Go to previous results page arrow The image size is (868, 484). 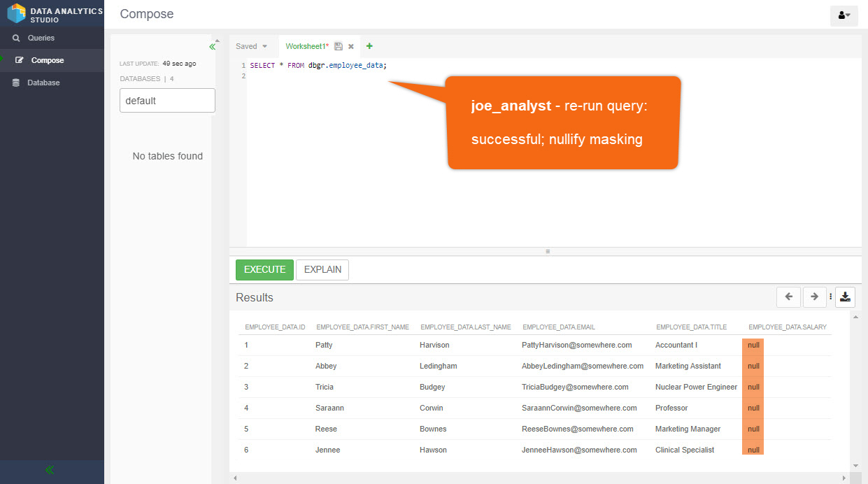click(788, 297)
